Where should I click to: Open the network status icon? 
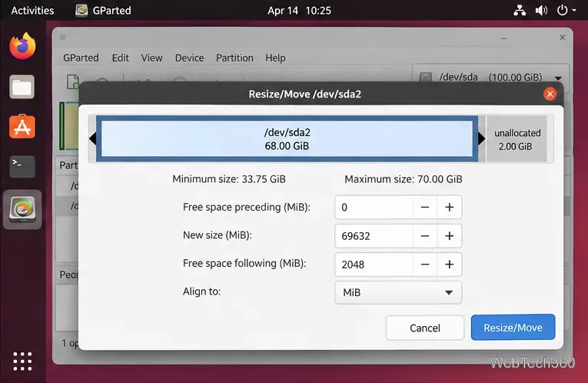(x=520, y=10)
